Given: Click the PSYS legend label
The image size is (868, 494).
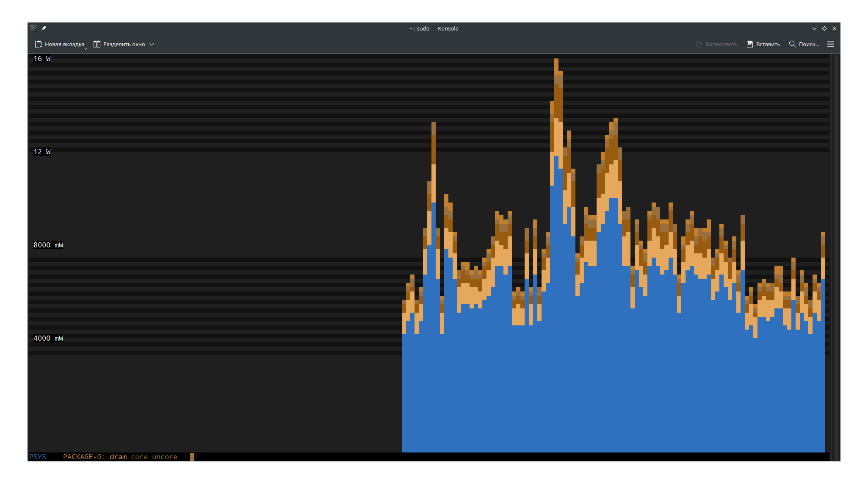Looking at the screenshot, I should click(38, 457).
